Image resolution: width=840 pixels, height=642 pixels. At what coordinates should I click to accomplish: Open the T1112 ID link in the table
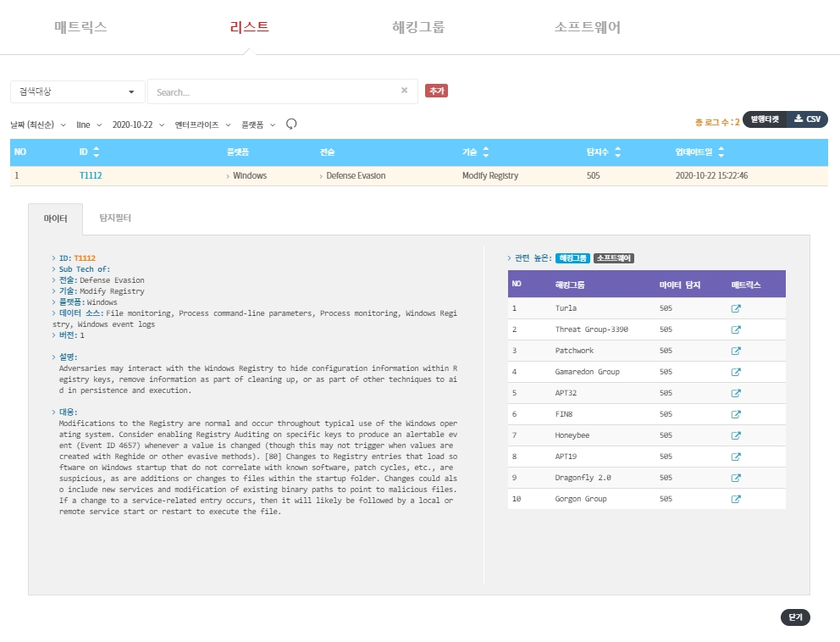pyautogui.click(x=91, y=176)
